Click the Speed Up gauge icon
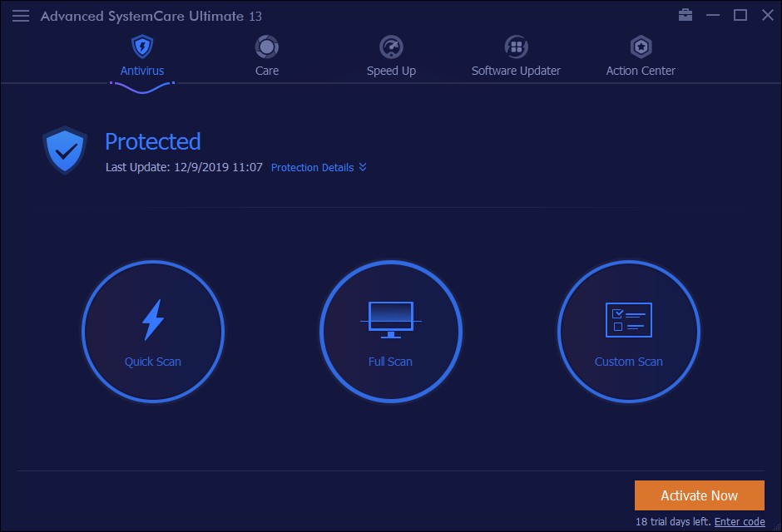 pos(391,46)
